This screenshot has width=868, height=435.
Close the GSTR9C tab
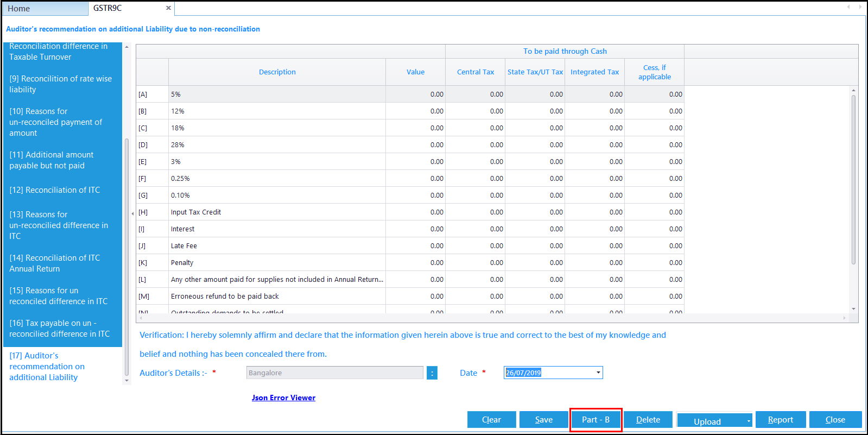168,8
